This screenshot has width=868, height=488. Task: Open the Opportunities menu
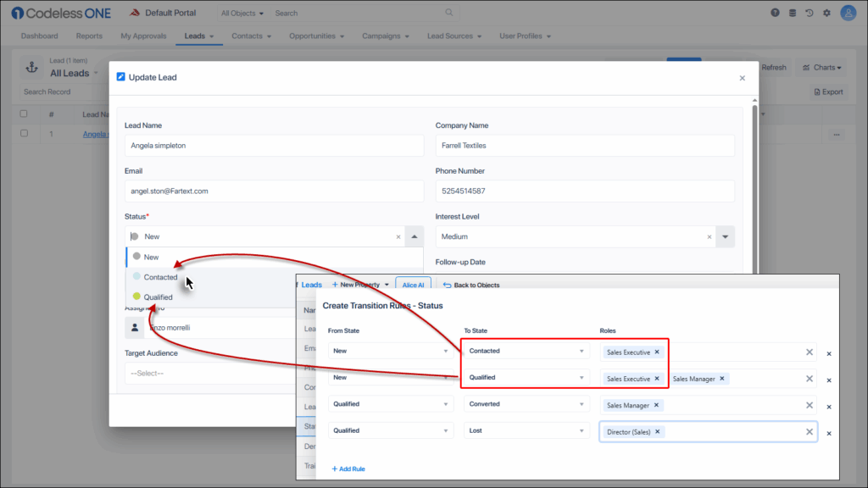pyautogui.click(x=317, y=36)
